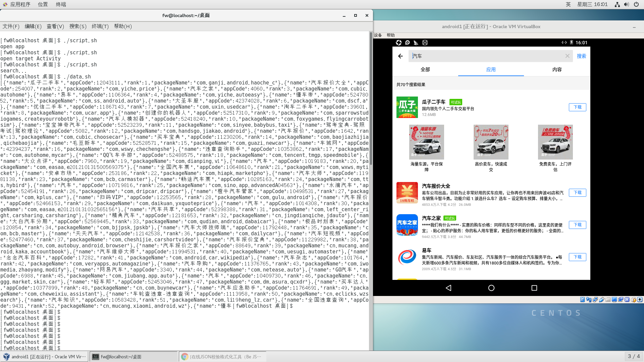Screen dimensions: 644x362
Task: Switch to the 全部 results tab
Action: 425,69
